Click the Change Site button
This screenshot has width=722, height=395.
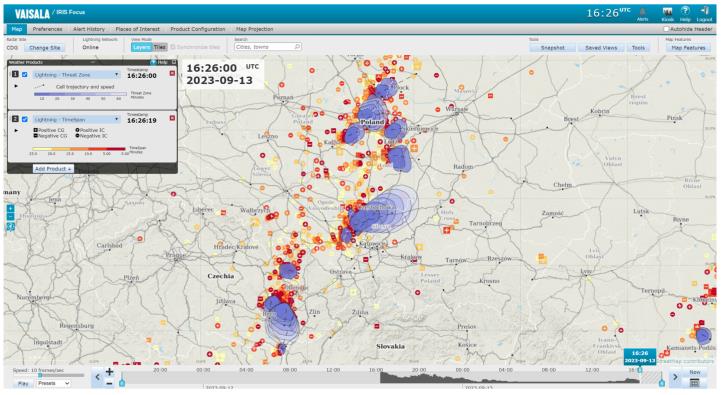(x=45, y=47)
